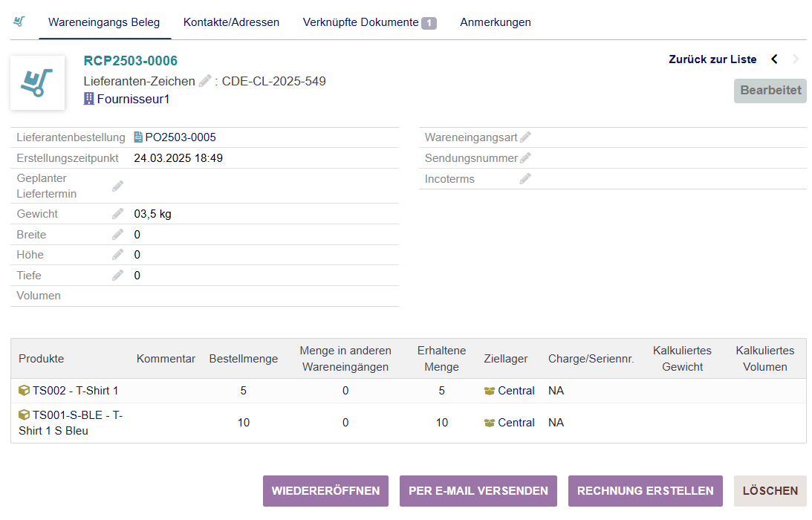Edit Gewicht using its pencil icon

click(117, 214)
